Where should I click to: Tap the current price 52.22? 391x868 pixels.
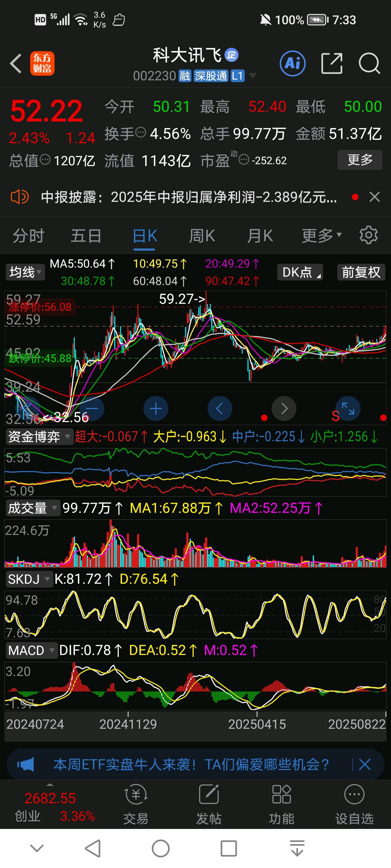(47, 111)
